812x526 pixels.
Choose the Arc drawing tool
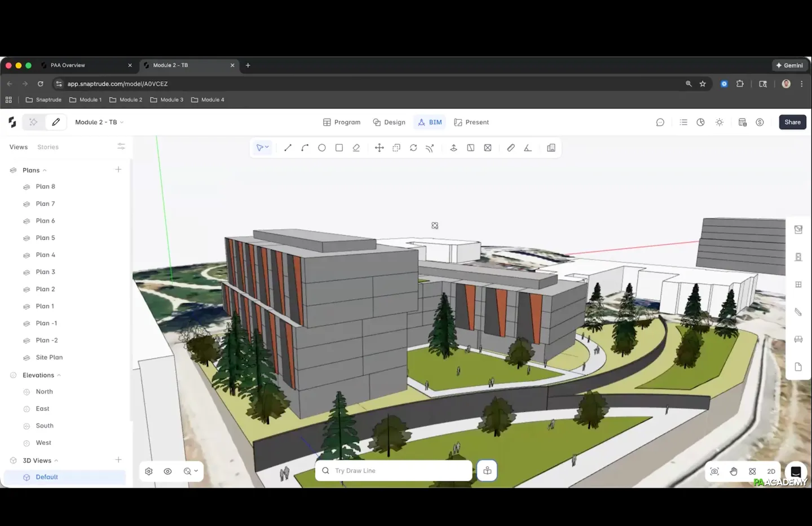(x=305, y=148)
